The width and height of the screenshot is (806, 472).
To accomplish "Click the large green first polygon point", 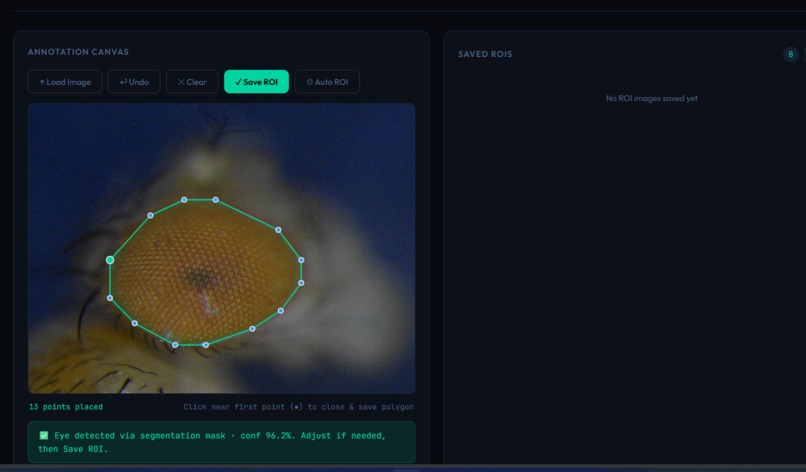I will coord(110,260).
